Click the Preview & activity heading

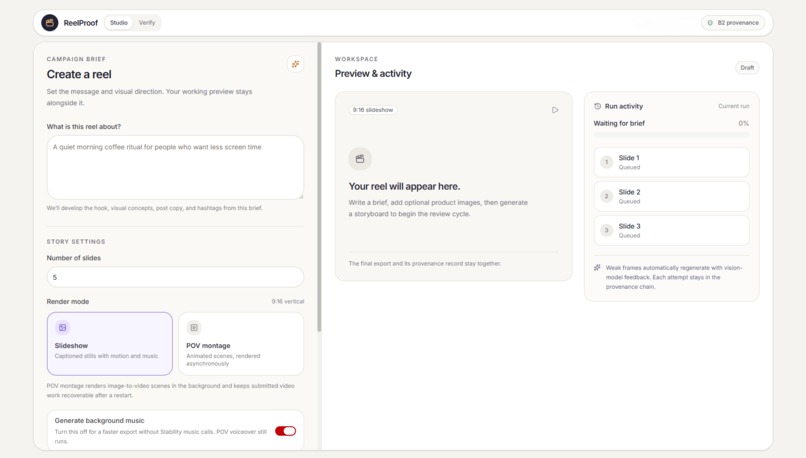(x=373, y=74)
